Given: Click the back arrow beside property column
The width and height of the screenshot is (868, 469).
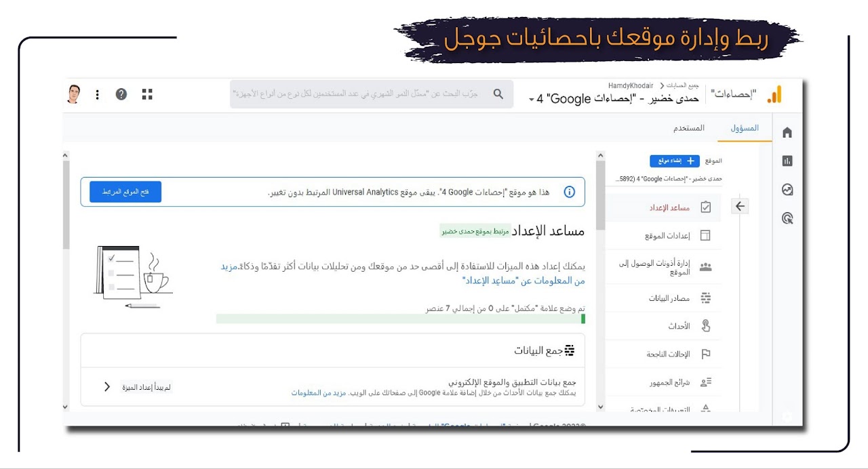Looking at the screenshot, I should click(x=740, y=207).
